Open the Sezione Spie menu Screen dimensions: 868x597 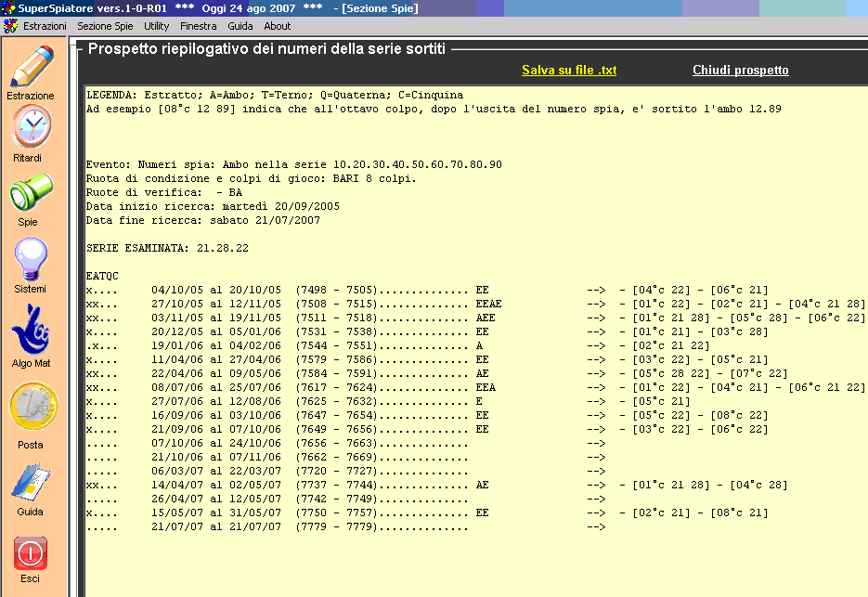105,26
